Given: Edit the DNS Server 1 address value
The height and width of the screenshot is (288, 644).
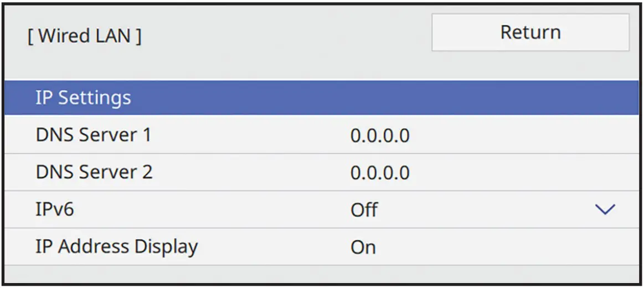Looking at the screenshot, I should [380, 136].
